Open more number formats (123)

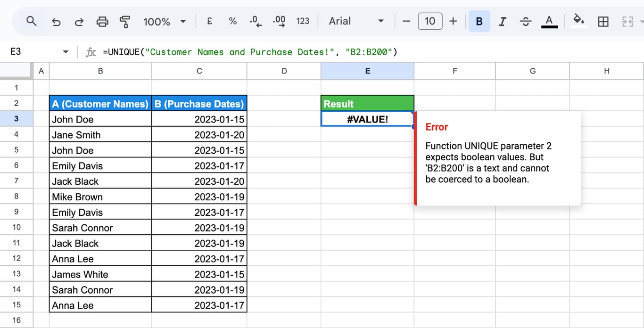tap(303, 21)
